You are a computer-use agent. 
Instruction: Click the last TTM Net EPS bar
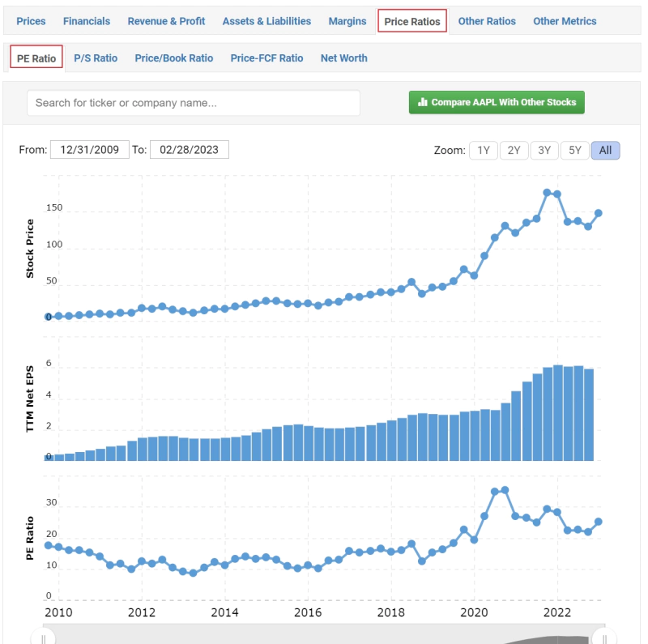[589, 415]
